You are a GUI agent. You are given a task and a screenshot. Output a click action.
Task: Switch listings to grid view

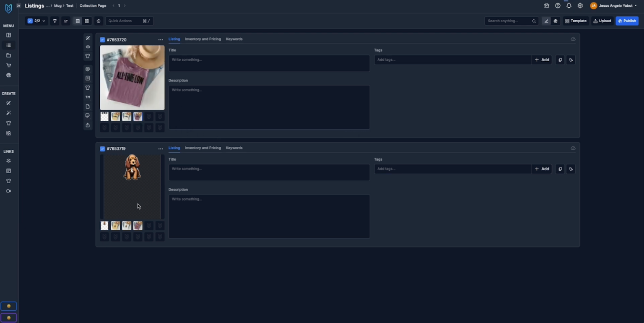point(87,21)
